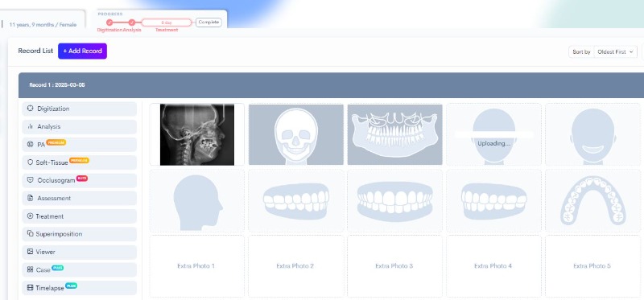The width and height of the screenshot is (644, 300).
Task: Open the Digitization menu item label
Action: pyautogui.click(x=53, y=109)
